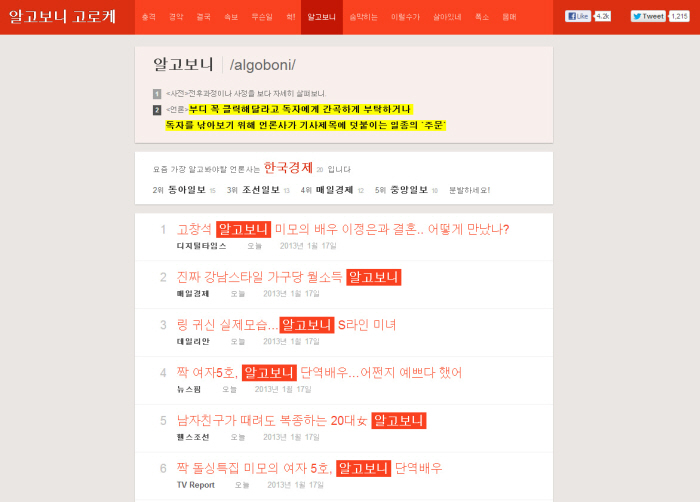Click the TV Report source under article 6
700x502 pixels.
[196, 485]
